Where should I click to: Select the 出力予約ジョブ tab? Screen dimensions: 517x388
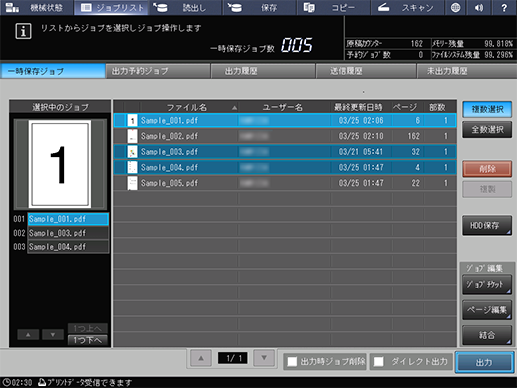click(158, 71)
